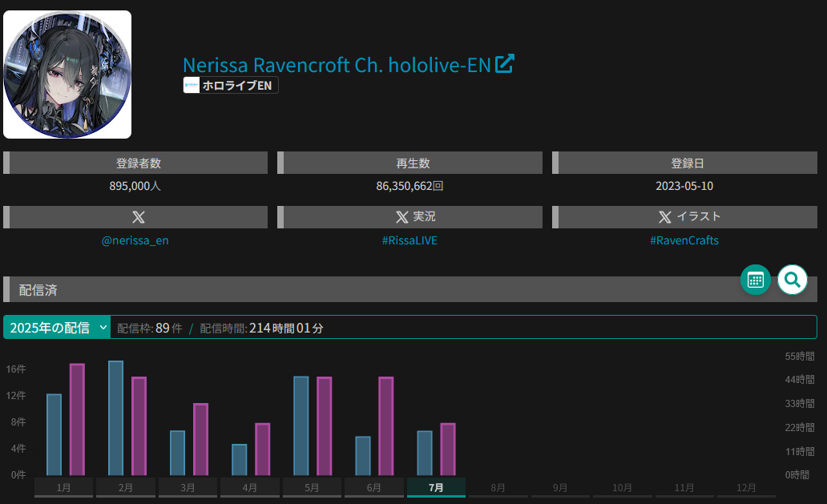This screenshot has width=827, height=504.
Task: Click the registration date 2023-05-10
Action: [x=684, y=186]
